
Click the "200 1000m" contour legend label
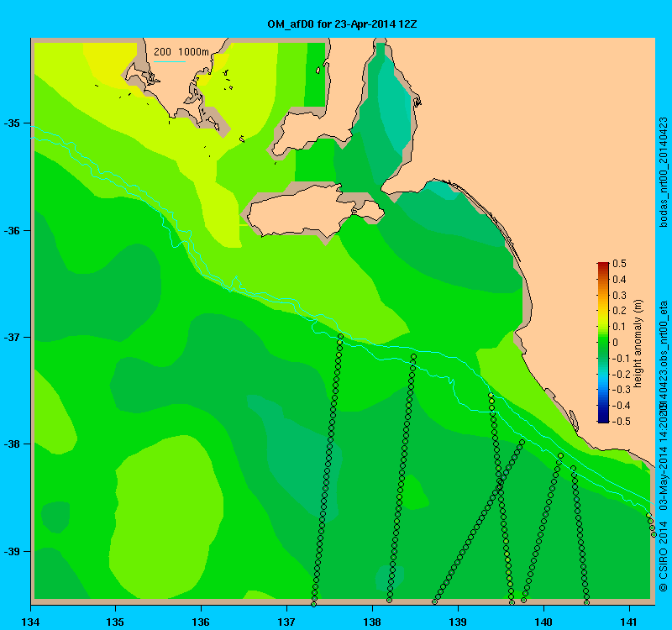coord(181,52)
